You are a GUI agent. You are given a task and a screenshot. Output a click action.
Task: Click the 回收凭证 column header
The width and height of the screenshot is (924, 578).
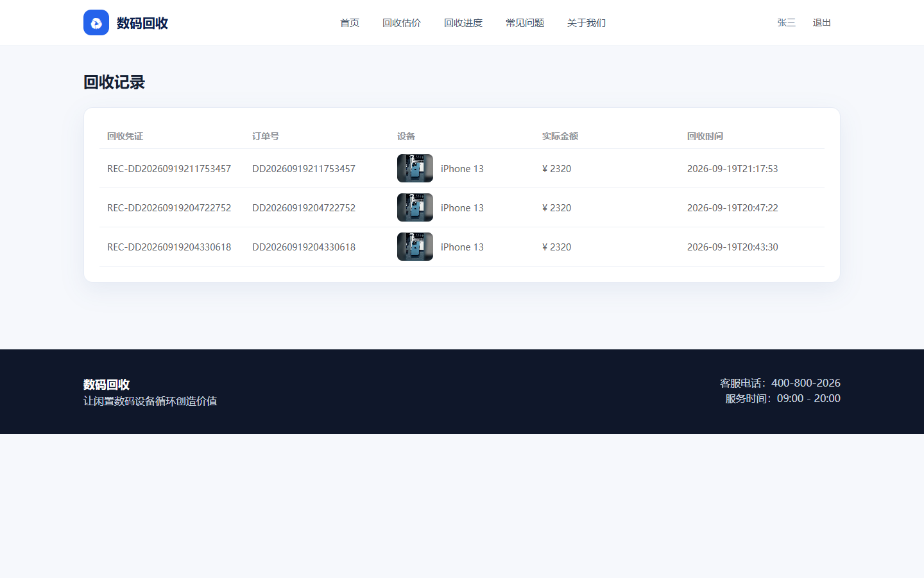point(125,136)
